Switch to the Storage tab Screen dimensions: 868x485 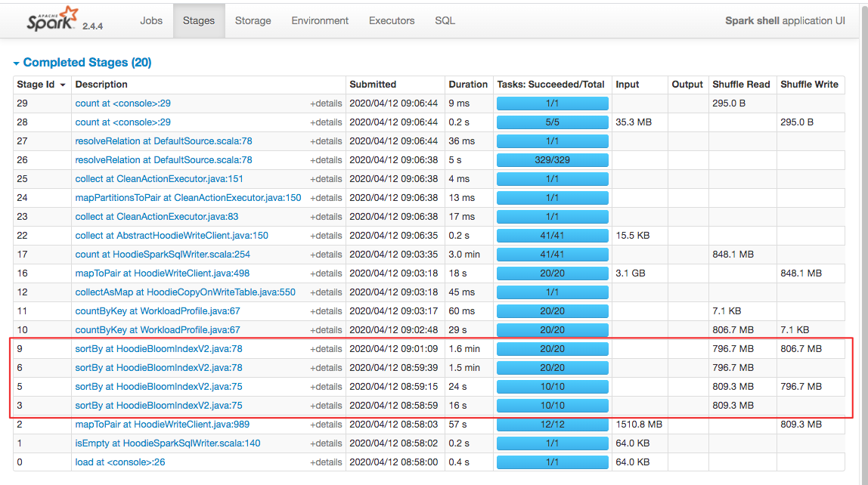tap(253, 20)
